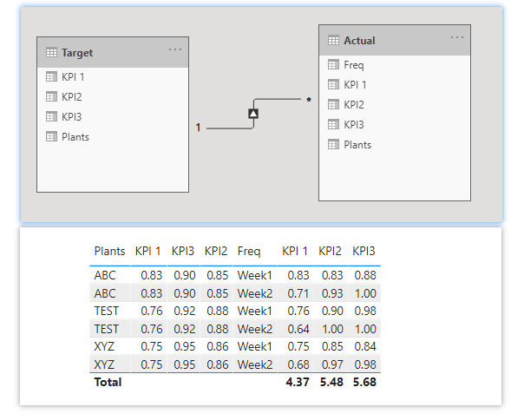Screen dimensions: 511x420
Task: Open the Actual table's more options menu
Action: [x=457, y=37]
